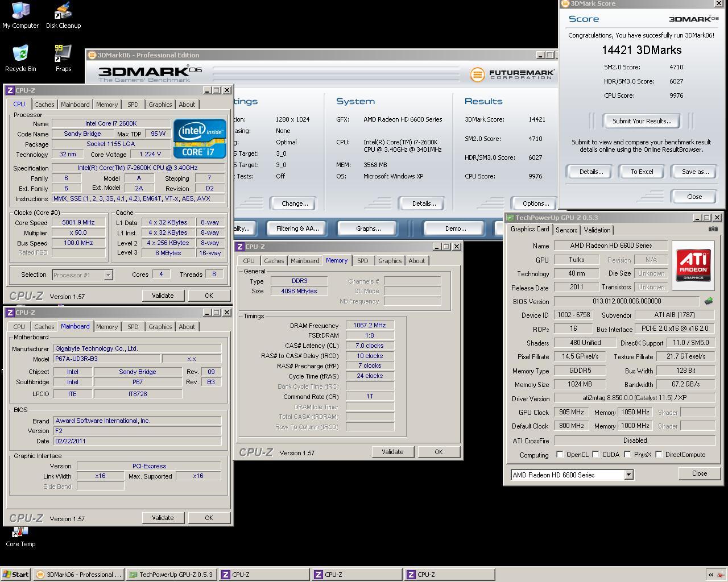The width and height of the screenshot is (728, 582).
Task: Click Close in 3DMark Score window
Action: tap(694, 197)
